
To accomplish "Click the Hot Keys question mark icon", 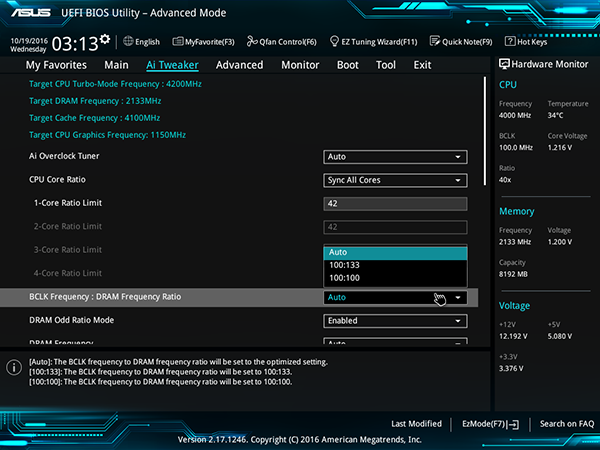I will tap(510, 41).
